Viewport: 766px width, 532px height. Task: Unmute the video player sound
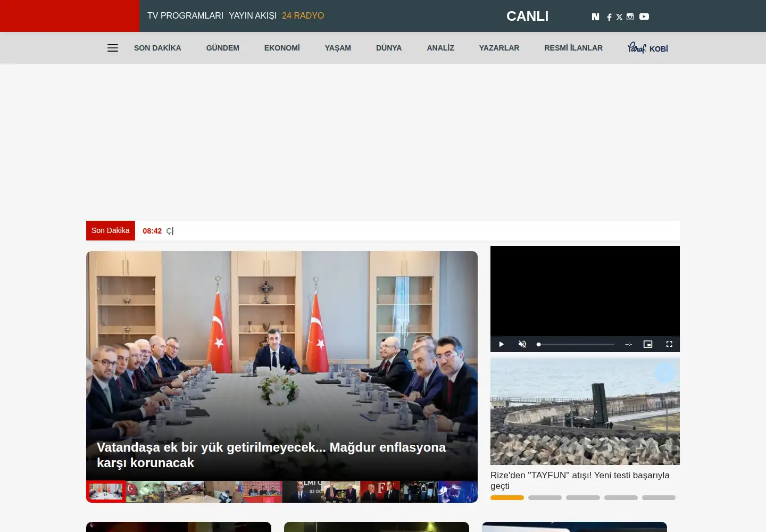[x=522, y=344]
